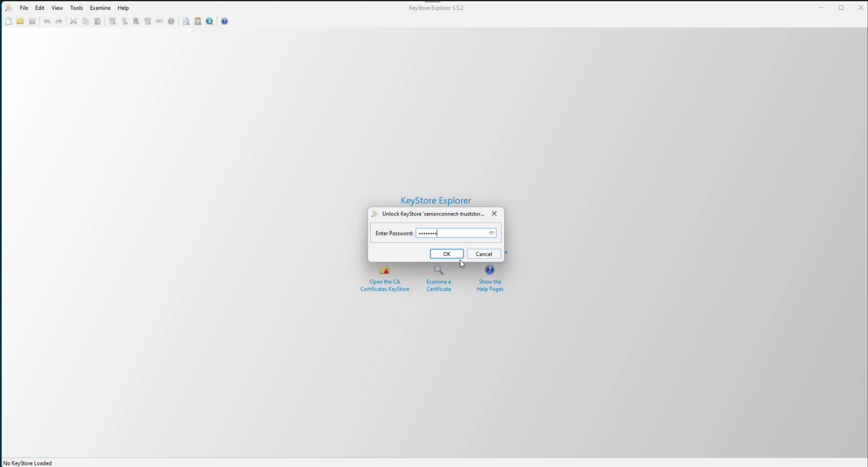This screenshot has height=467, width=868.
Task: Confirm the password with OK
Action: [x=447, y=254]
